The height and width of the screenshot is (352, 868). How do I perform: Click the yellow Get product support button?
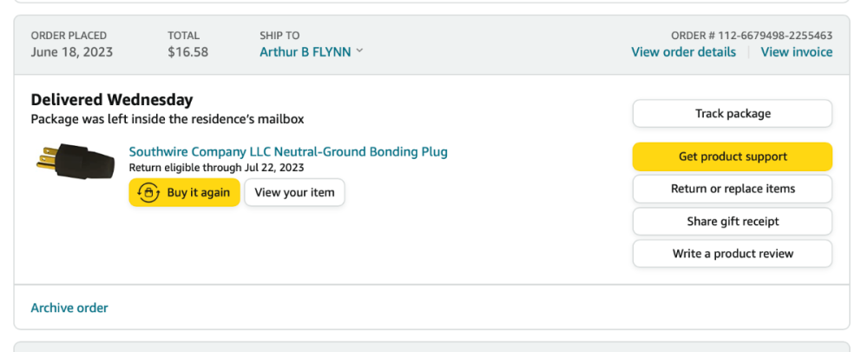pos(732,156)
